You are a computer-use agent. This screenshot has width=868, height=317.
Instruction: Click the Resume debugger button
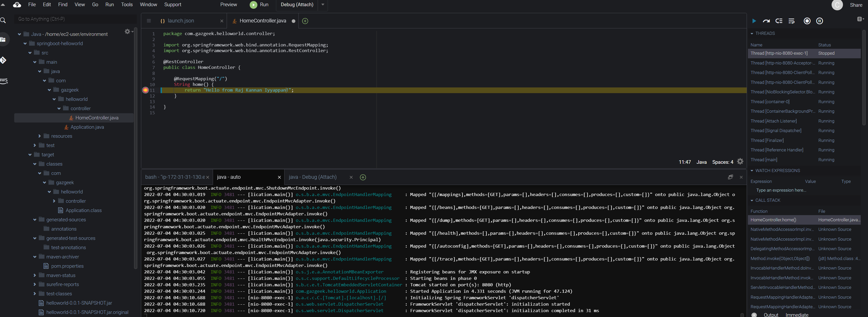point(753,20)
